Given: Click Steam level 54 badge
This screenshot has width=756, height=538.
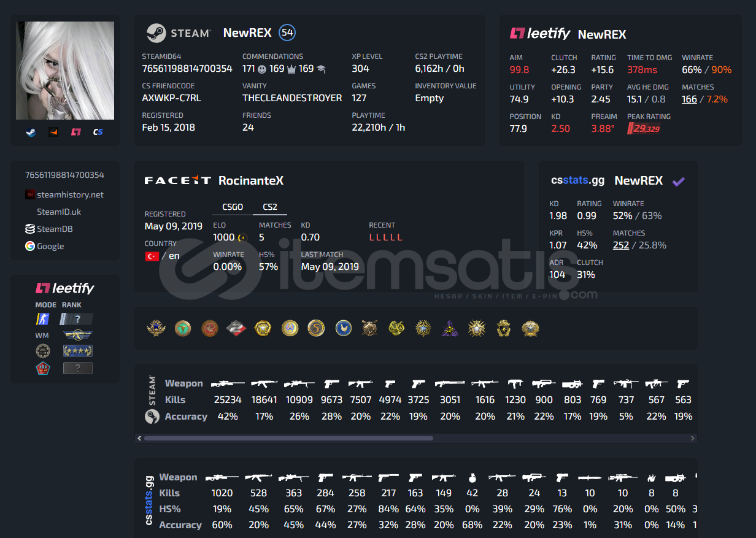Looking at the screenshot, I should point(287,33).
